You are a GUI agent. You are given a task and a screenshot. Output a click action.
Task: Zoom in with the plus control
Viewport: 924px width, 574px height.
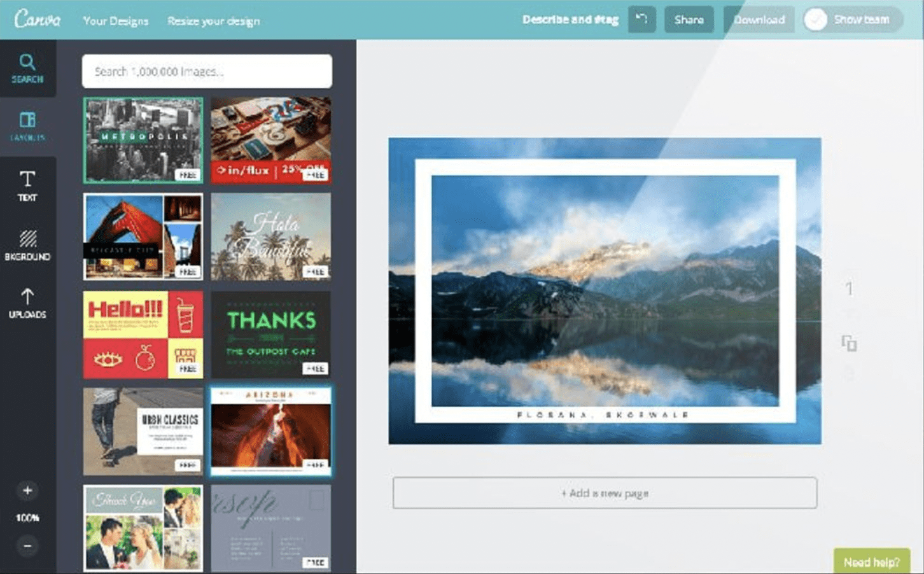[x=27, y=491]
